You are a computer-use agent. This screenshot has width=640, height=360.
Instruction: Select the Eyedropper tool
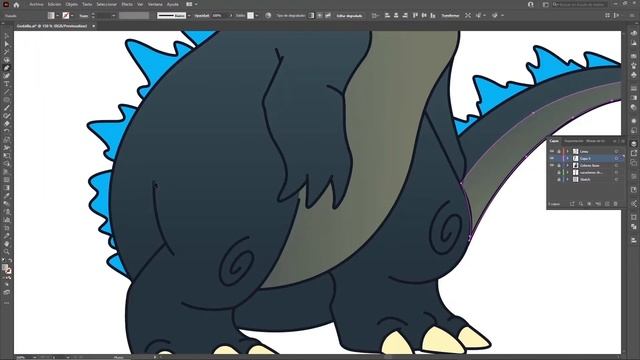point(7,196)
